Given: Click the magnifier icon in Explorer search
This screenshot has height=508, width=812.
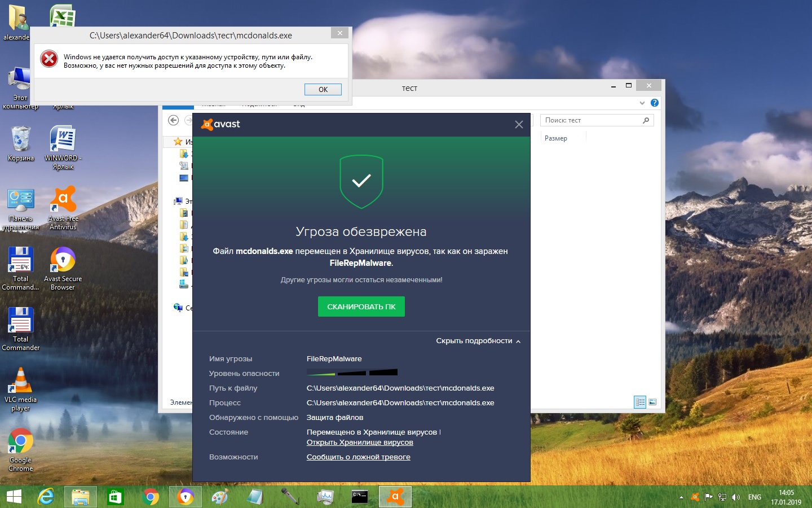Looking at the screenshot, I should [646, 120].
